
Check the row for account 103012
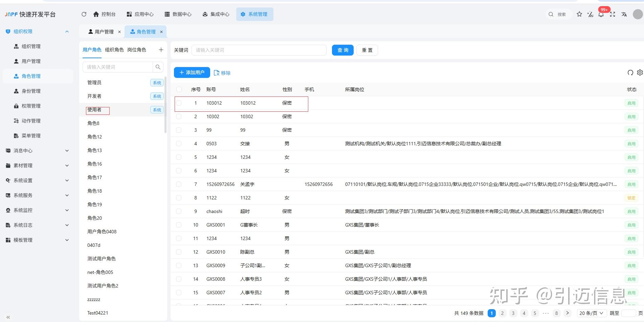click(x=179, y=103)
